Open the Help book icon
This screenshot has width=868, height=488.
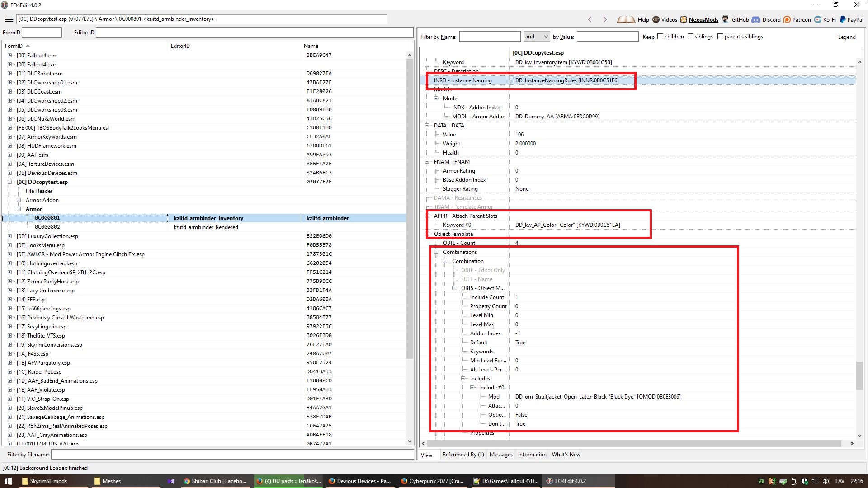[x=626, y=19]
